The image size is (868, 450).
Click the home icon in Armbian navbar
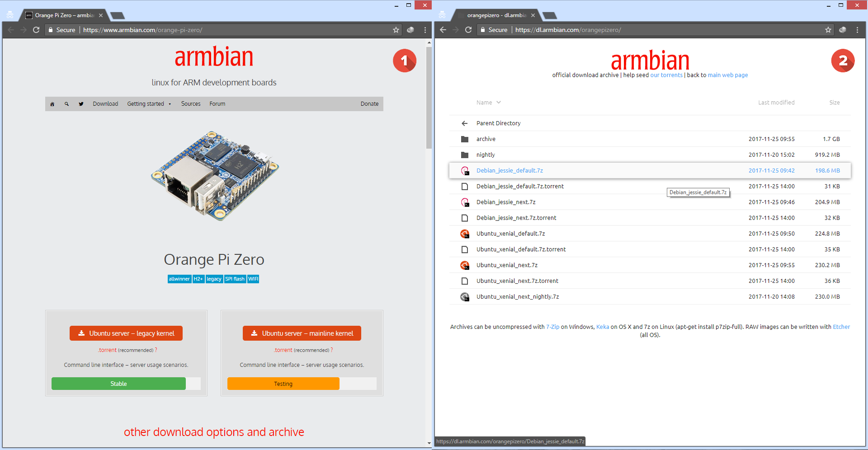tap(52, 104)
